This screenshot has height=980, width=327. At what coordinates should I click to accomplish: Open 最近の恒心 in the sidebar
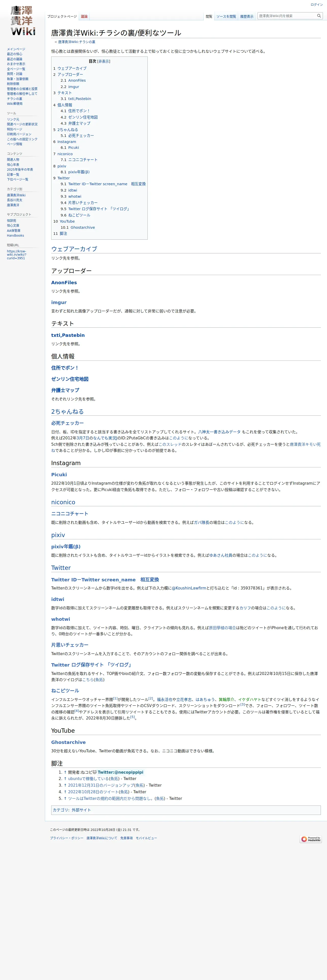15,54
